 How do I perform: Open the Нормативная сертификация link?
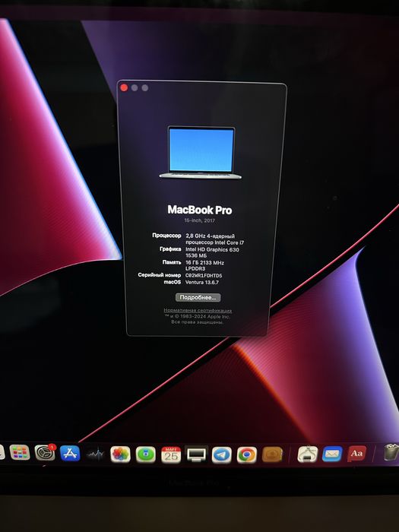coord(198,310)
